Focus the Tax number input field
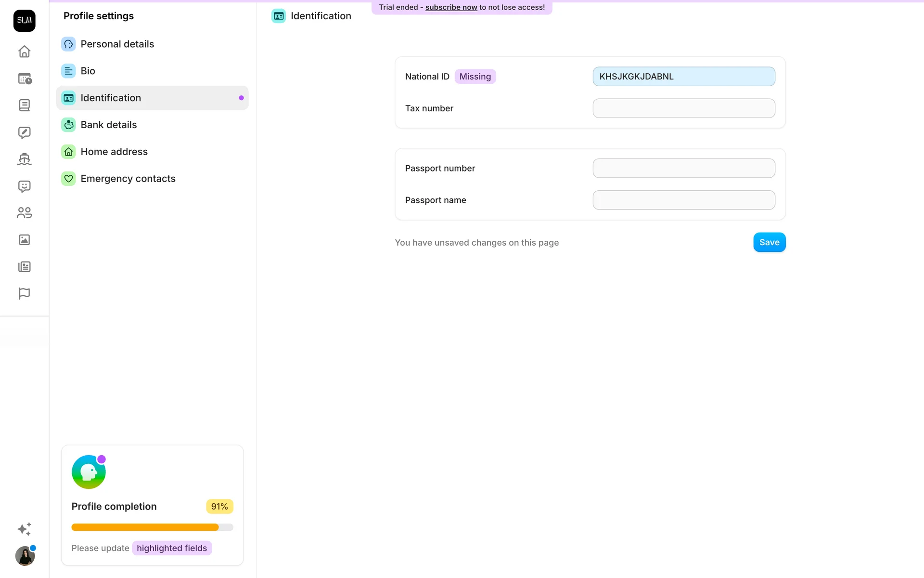The image size is (924, 578). pos(683,108)
